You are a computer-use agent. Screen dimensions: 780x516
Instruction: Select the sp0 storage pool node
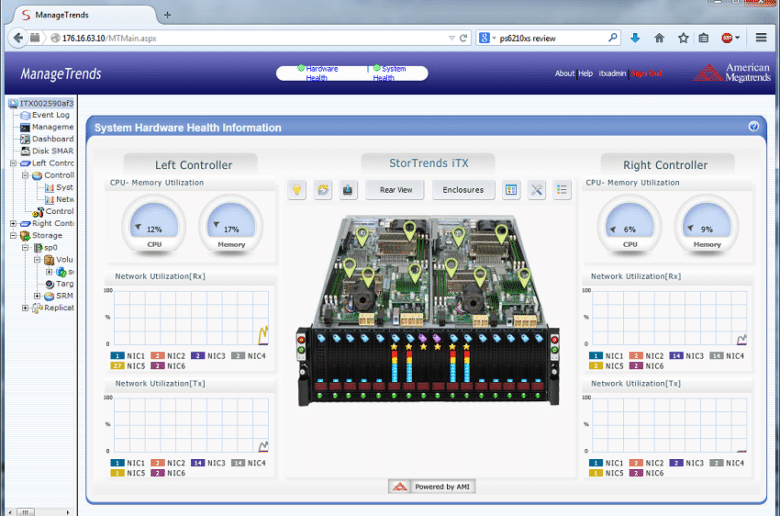[51, 247]
